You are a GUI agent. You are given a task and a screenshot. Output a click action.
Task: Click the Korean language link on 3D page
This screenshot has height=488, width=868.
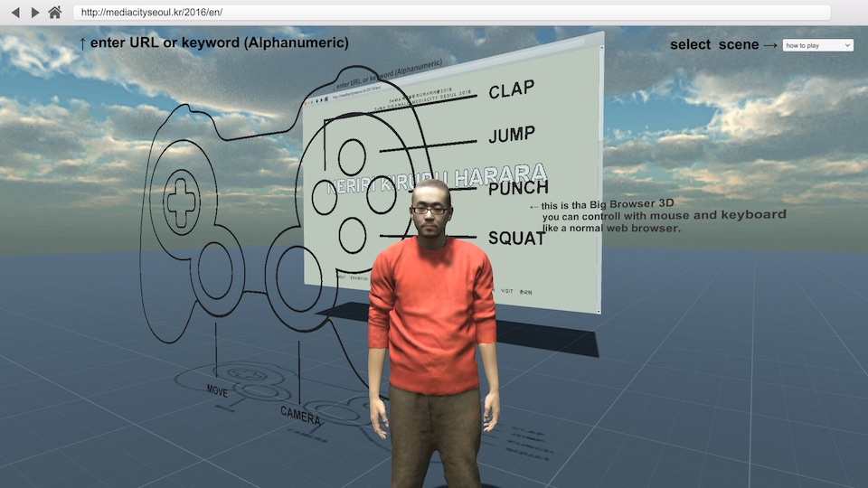pos(526,292)
